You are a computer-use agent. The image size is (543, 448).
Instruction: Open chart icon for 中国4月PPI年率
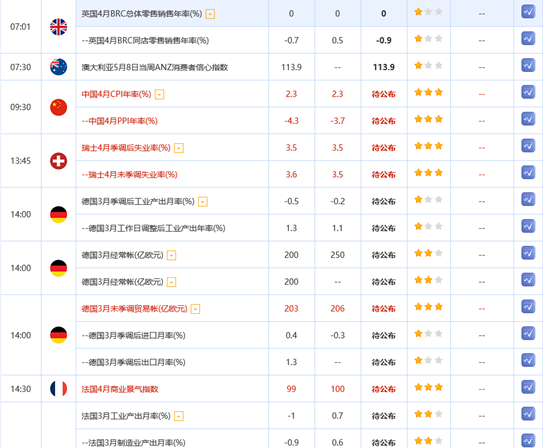528,119
